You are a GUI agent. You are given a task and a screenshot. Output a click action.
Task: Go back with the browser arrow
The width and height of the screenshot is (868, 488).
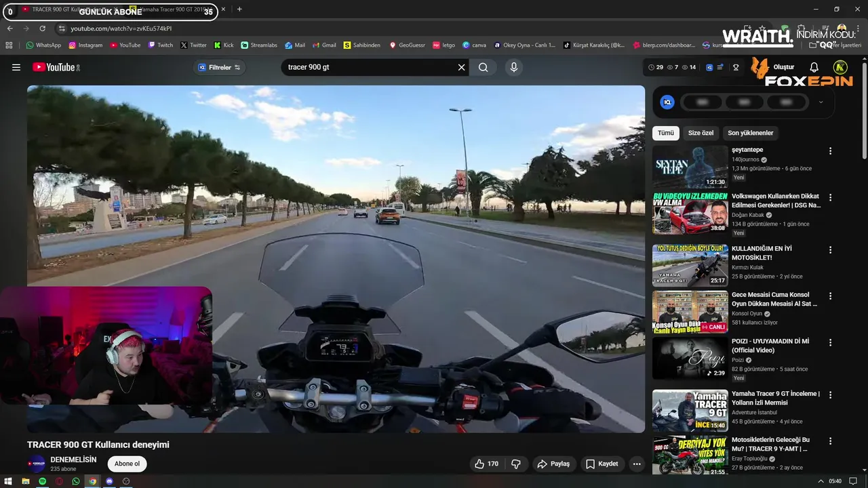[9, 28]
